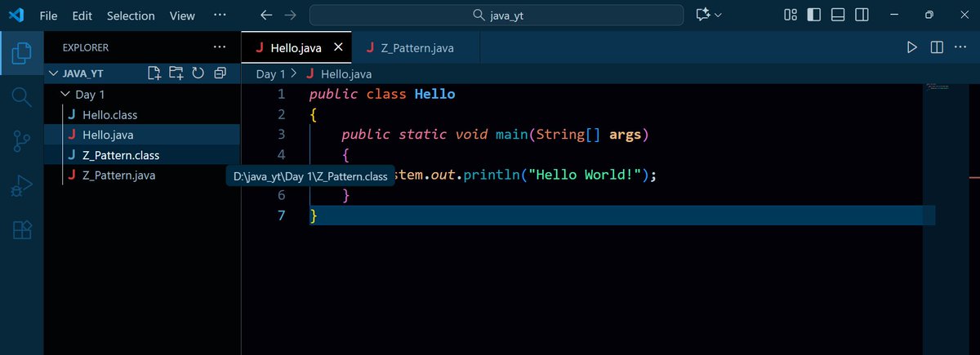980x355 pixels.
Task: Open Copilot chat dropdown arrow
Action: (x=718, y=16)
